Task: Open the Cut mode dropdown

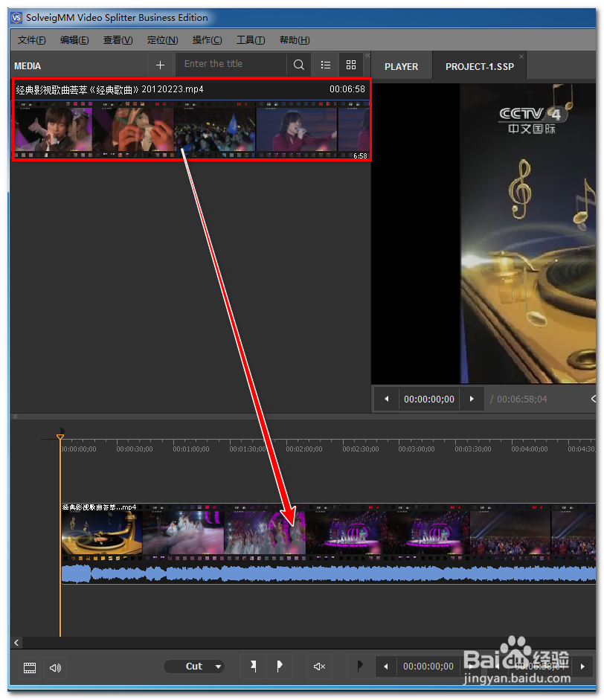Action: [x=194, y=667]
